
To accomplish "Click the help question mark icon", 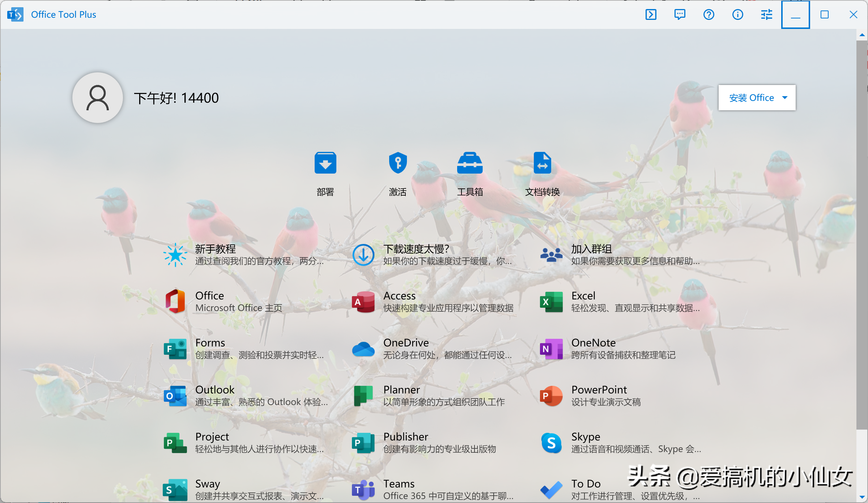I will [x=709, y=14].
